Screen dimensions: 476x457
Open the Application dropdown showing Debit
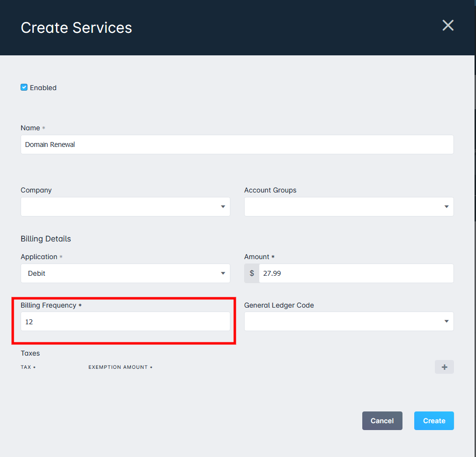click(x=125, y=273)
